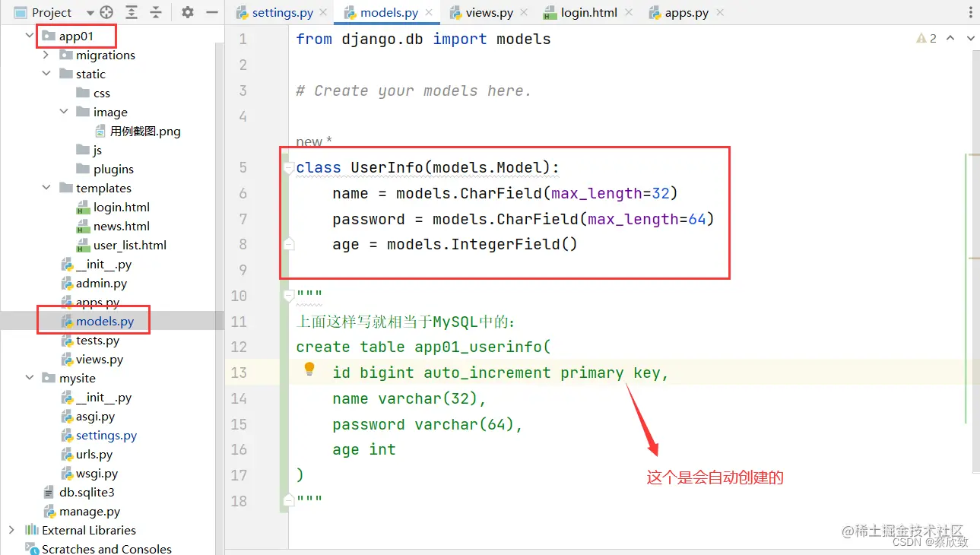Fold the UserInfo class at line 5
Viewport: 980px width, 555px height.
(288, 167)
